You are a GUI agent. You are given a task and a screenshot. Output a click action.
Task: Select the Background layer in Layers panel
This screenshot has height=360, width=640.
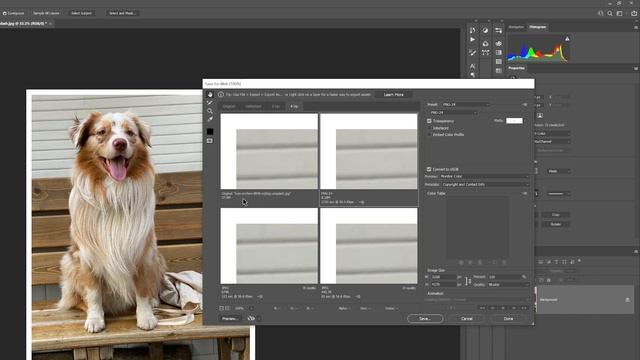tap(585, 300)
